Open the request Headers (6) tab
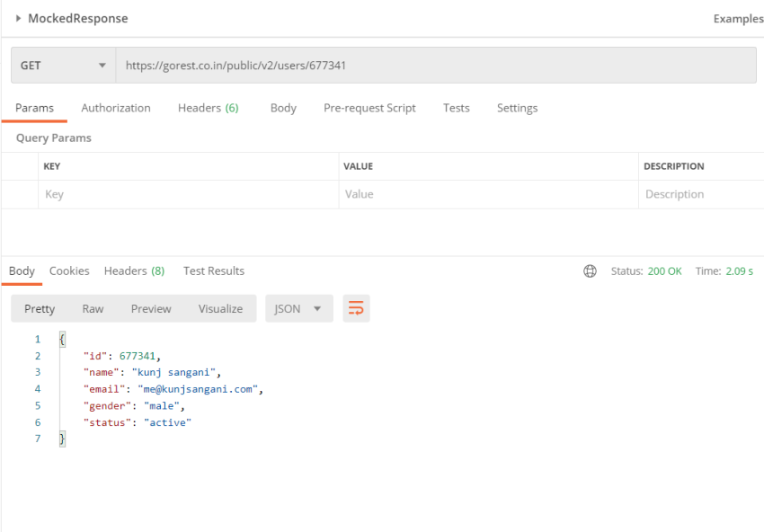This screenshot has height=532, width=764. click(208, 108)
